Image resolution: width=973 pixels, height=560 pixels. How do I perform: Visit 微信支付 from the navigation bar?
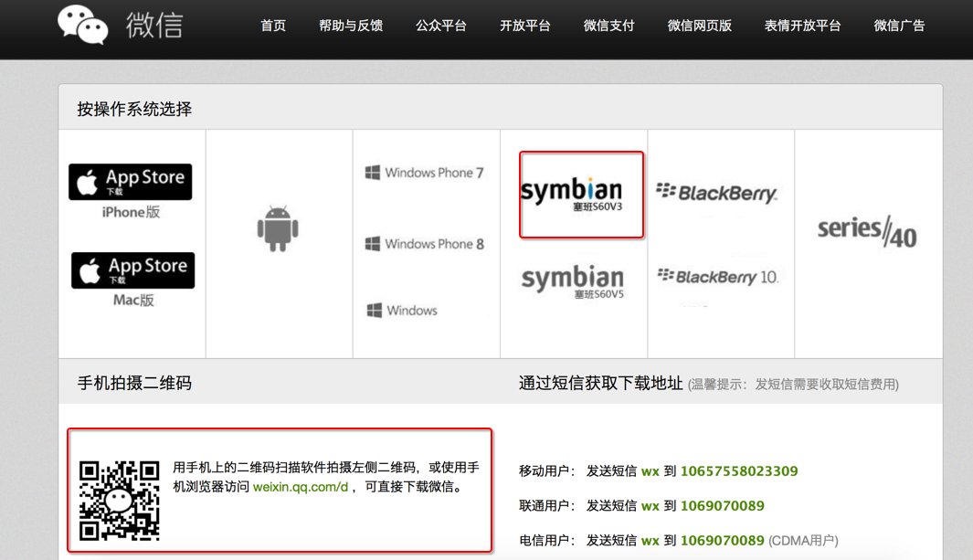coord(608,26)
